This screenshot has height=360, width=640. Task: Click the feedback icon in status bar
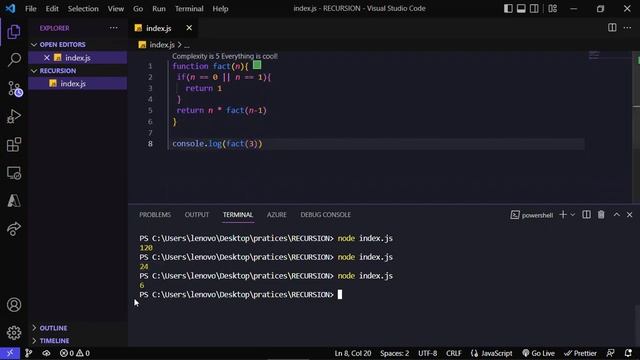click(x=611, y=353)
